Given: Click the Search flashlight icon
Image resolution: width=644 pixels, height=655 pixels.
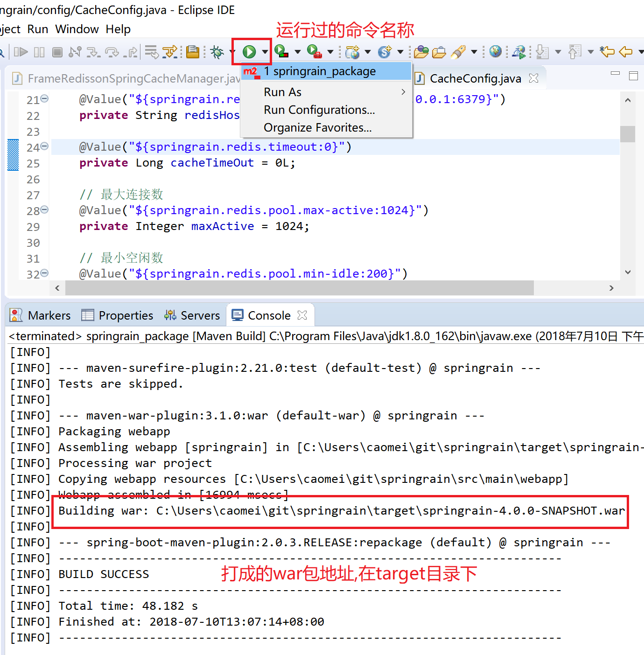Looking at the screenshot, I should 458,52.
